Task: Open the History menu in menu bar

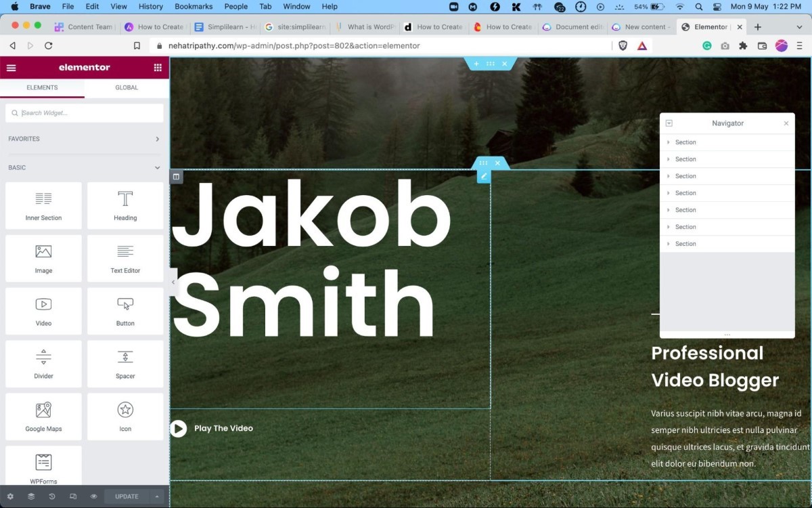Action: 150,7
